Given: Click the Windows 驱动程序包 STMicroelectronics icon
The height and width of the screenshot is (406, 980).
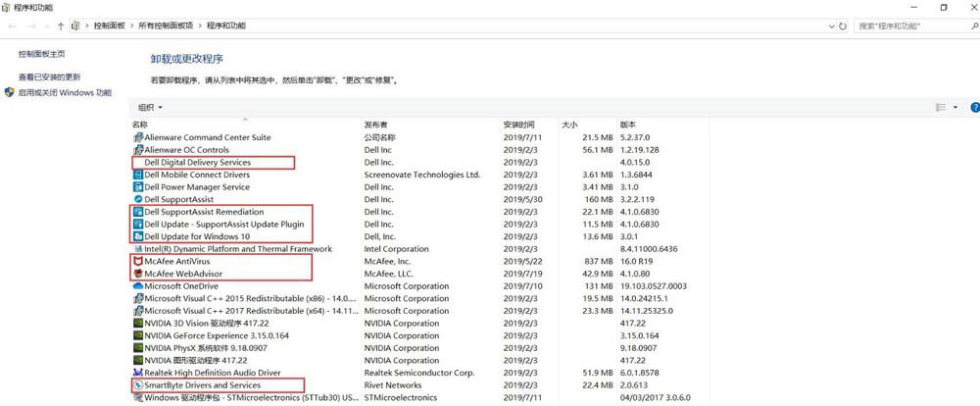Looking at the screenshot, I should [x=138, y=398].
